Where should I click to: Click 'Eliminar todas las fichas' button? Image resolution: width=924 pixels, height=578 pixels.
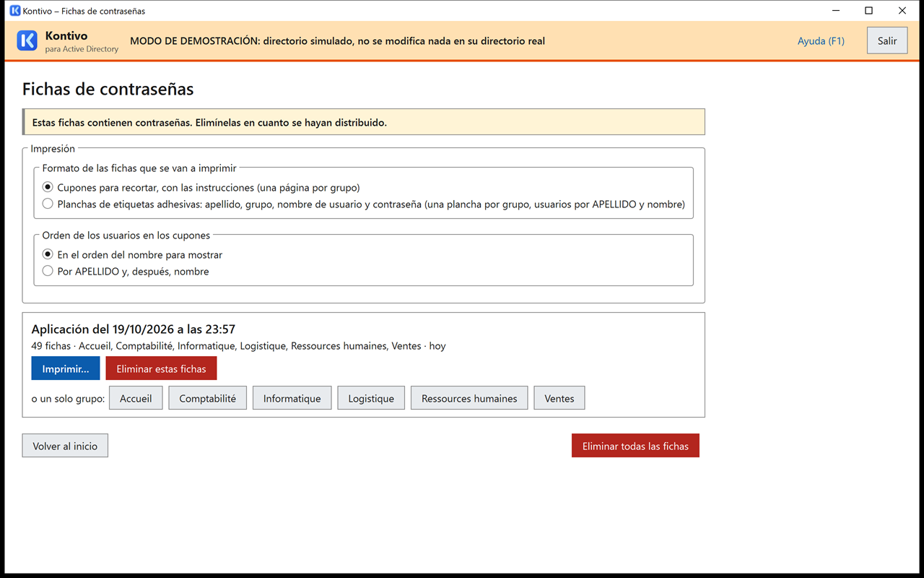635,446
